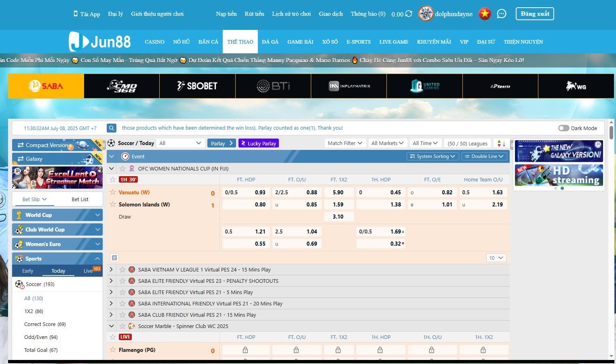Click the Lucky Parlay button
616x364 pixels.
[x=259, y=143]
